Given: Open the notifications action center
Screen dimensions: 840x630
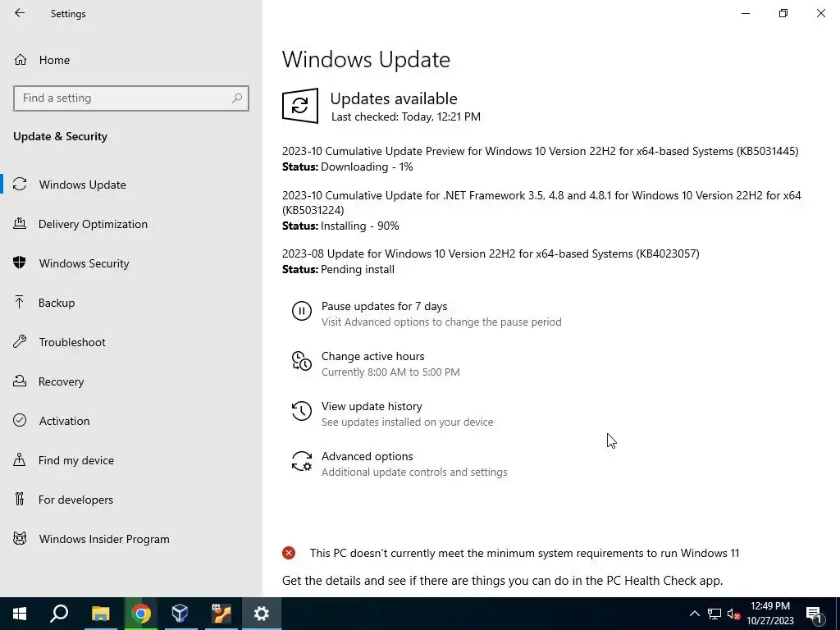Looking at the screenshot, I should 814,614.
